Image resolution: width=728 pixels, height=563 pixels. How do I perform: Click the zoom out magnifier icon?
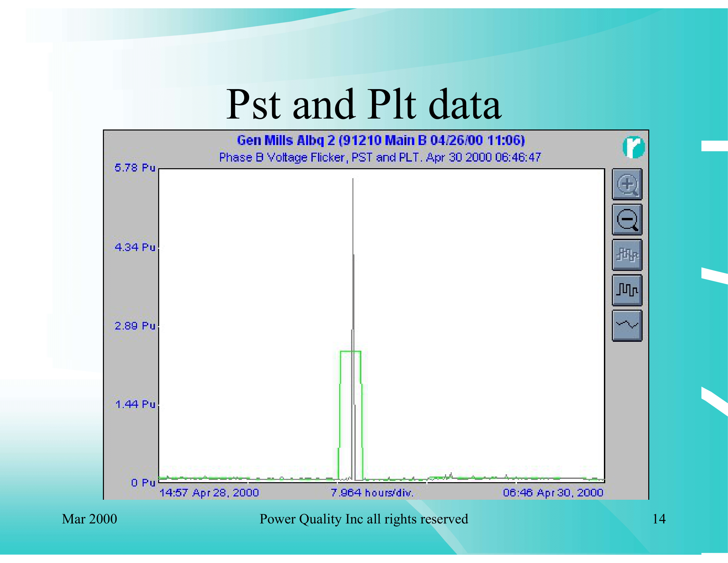(x=627, y=220)
